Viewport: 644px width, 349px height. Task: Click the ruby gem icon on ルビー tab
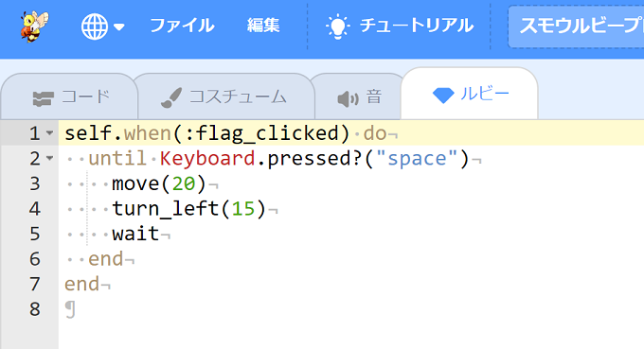[x=443, y=96]
